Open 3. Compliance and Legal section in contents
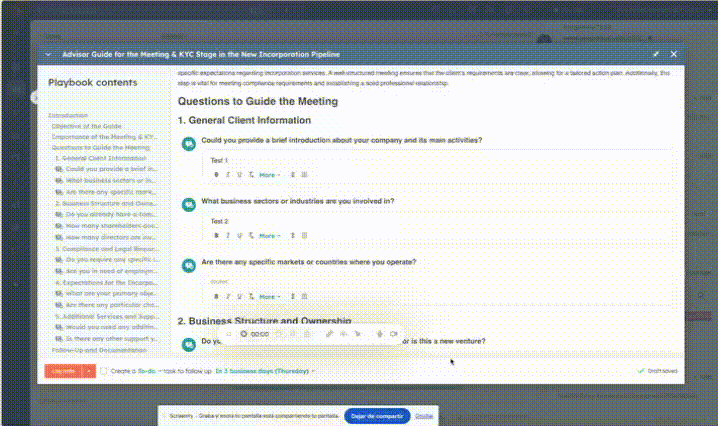The width and height of the screenshot is (718, 426). [x=106, y=249]
